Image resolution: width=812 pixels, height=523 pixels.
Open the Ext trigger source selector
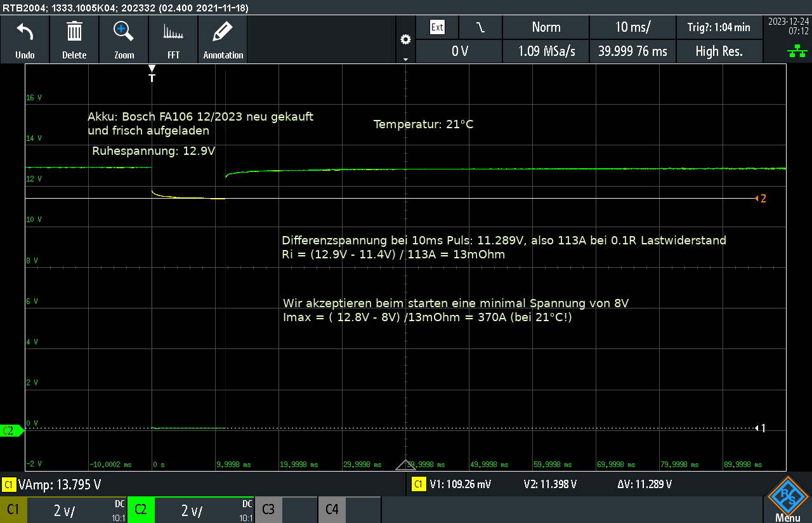pos(437,27)
